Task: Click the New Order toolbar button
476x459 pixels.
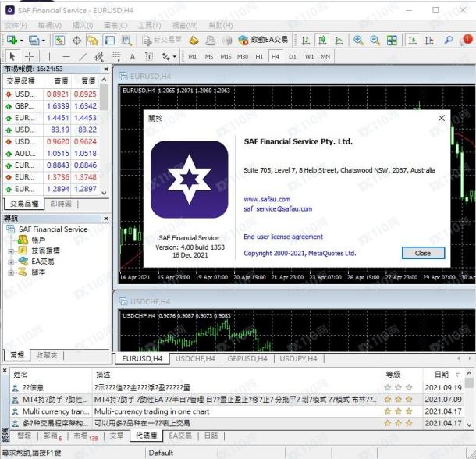Action: click(162, 40)
